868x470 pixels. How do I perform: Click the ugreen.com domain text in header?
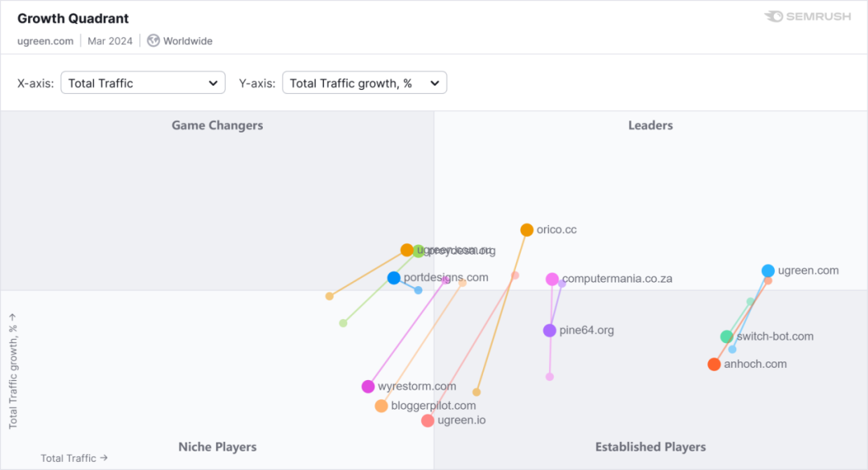click(45, 41)
